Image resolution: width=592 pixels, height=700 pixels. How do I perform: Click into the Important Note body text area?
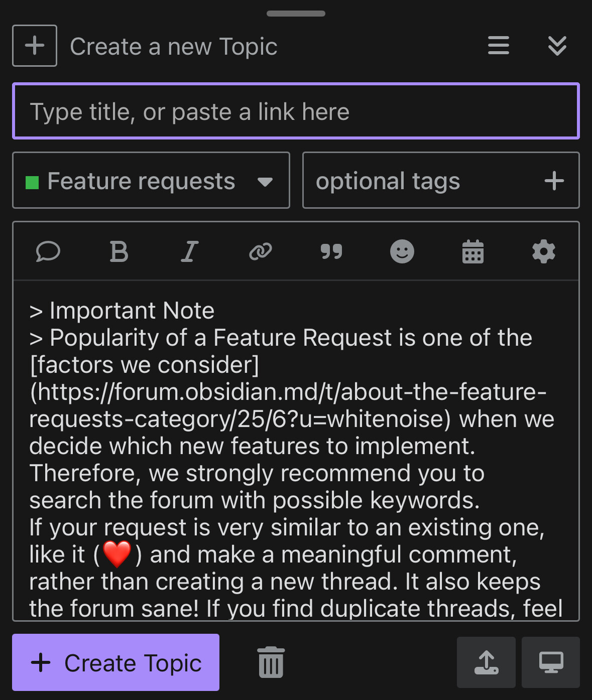(x=296, y=451)
